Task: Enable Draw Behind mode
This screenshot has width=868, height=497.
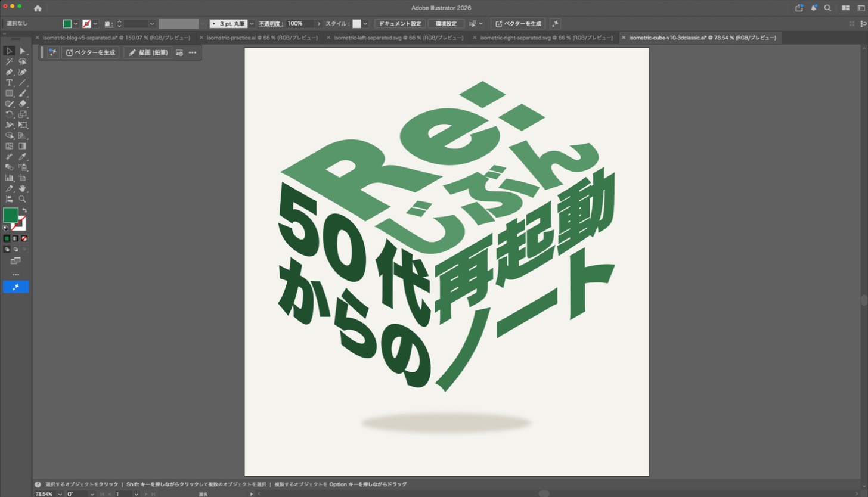Action: click(x=15, y=249)
